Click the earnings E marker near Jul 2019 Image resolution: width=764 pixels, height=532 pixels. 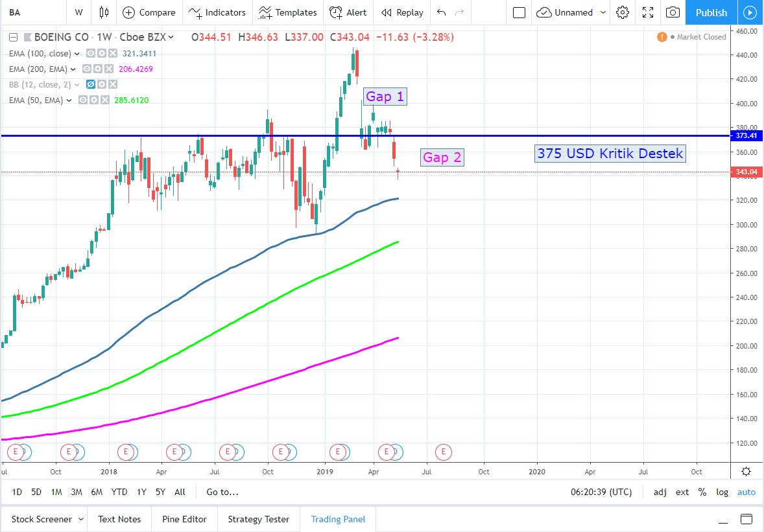click(x=444, y=452)
